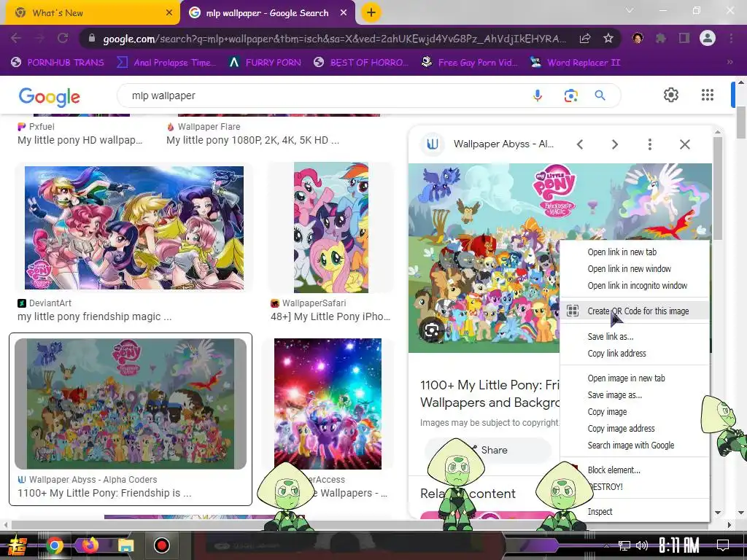Open the extensions puzzle icon
747x560 pixels.
(661, 38)
